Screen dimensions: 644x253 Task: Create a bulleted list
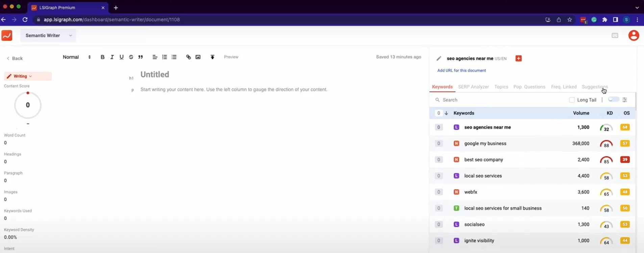pos(174,57)
